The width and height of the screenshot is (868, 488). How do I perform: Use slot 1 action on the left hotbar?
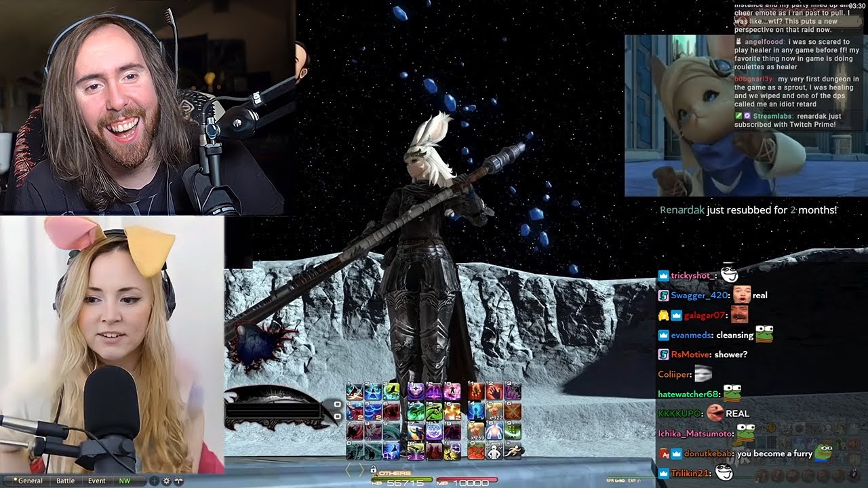(355, 391)
